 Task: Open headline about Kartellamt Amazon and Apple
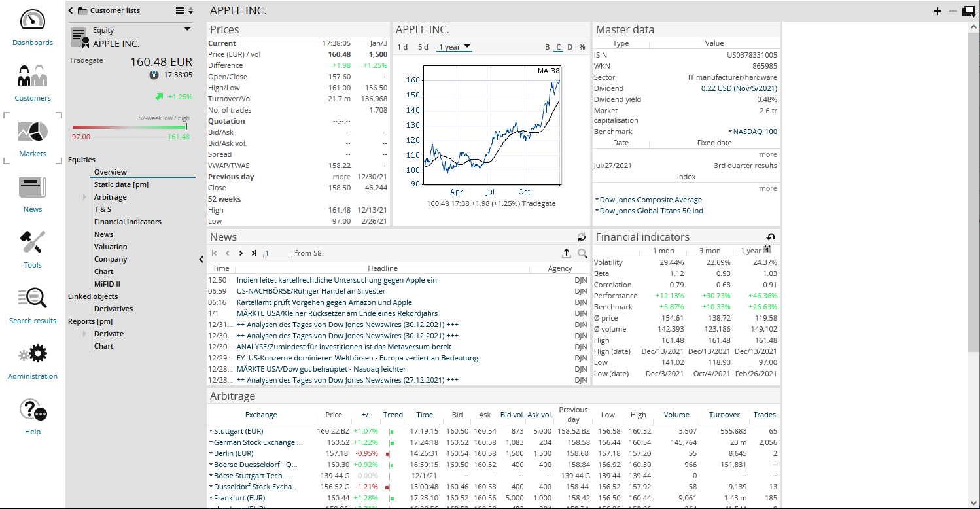click(324, 302)
